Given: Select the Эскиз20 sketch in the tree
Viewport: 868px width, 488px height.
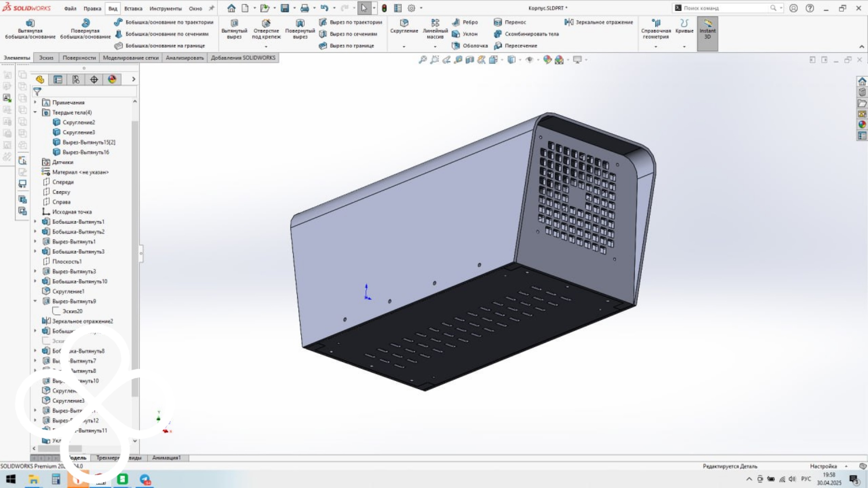Looking at the screenshot, I should tap(68, 311).
